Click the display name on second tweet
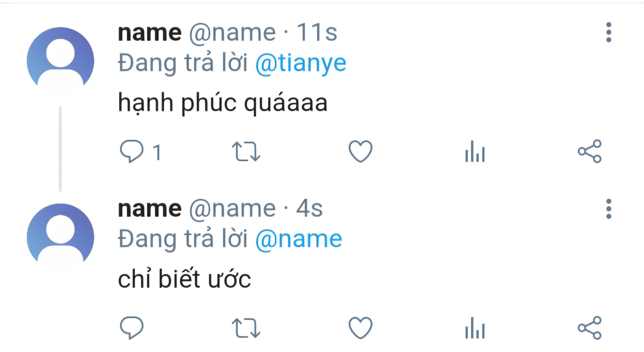Image resolution: width=644 pixels, height=352 pixels. point(150,209)
